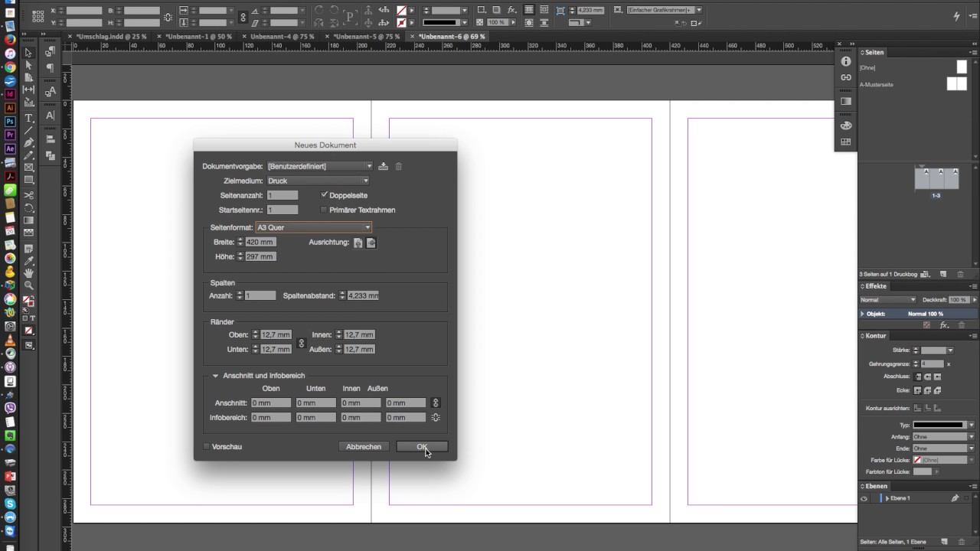
Task: Click the Spaltenabstand 4,233 mm field
Action: (363, 295)
